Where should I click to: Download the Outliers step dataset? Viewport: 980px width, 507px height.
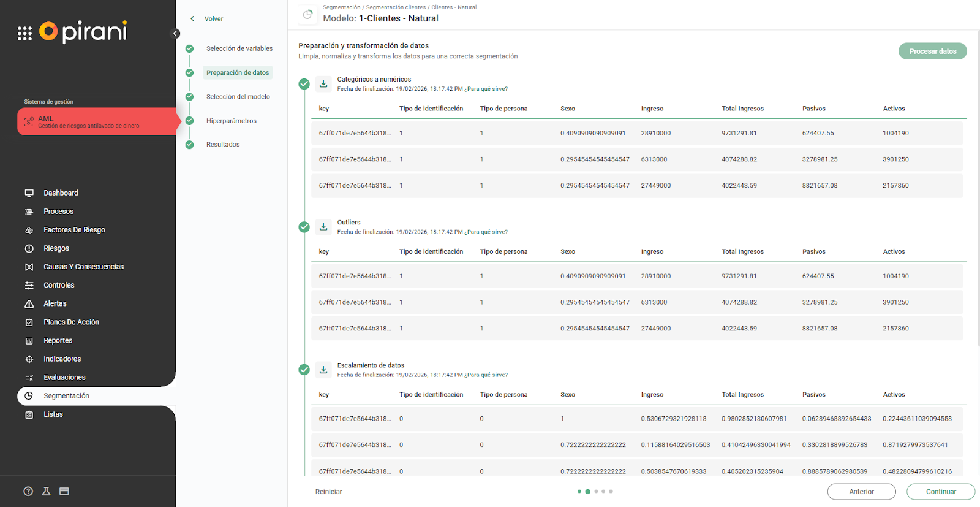323,227
